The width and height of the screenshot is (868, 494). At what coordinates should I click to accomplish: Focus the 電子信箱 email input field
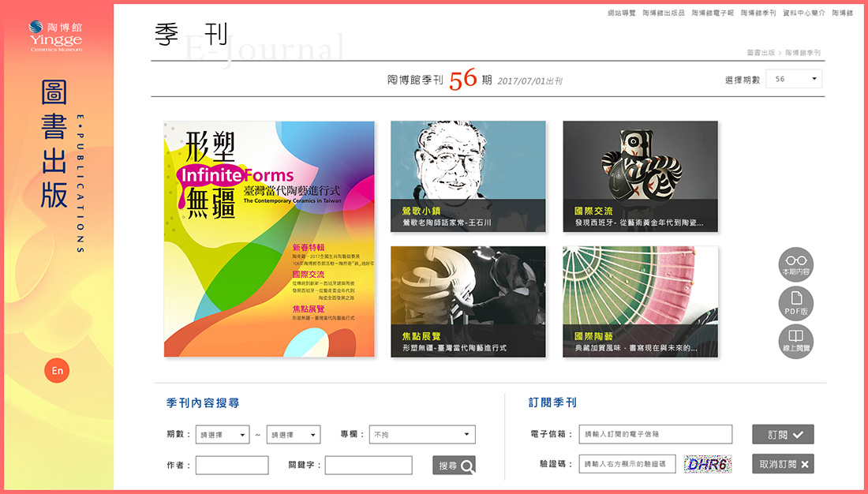(656, 435)
